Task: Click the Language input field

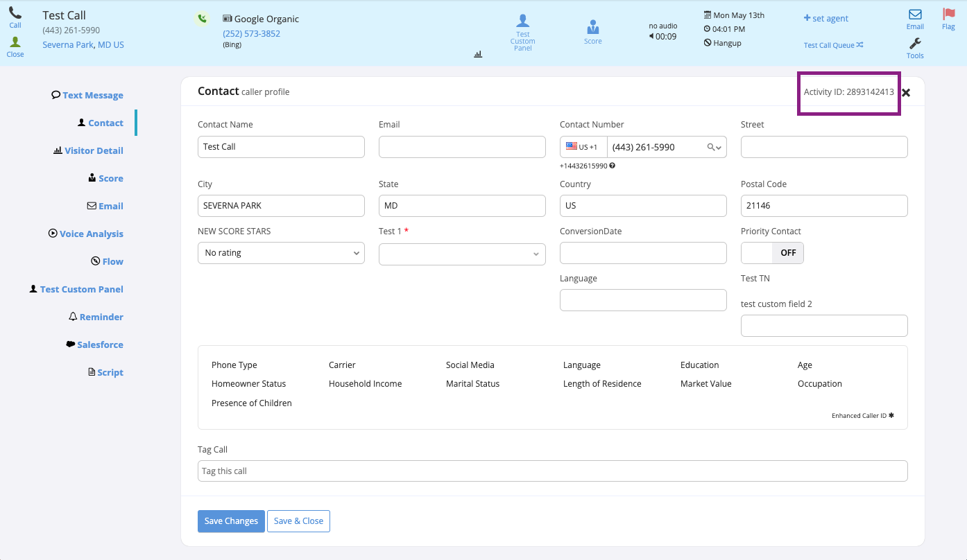Action: (643, 300)
